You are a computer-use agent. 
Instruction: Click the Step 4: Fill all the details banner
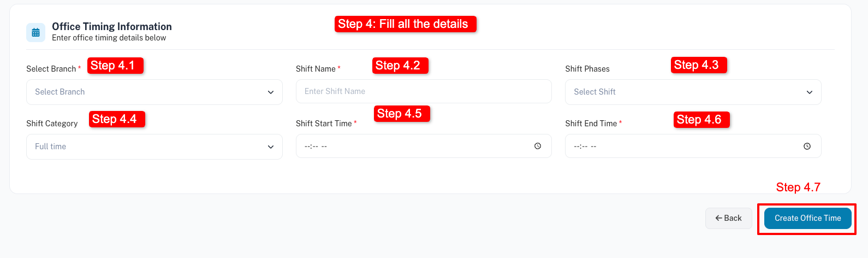(x=405, y=24)
